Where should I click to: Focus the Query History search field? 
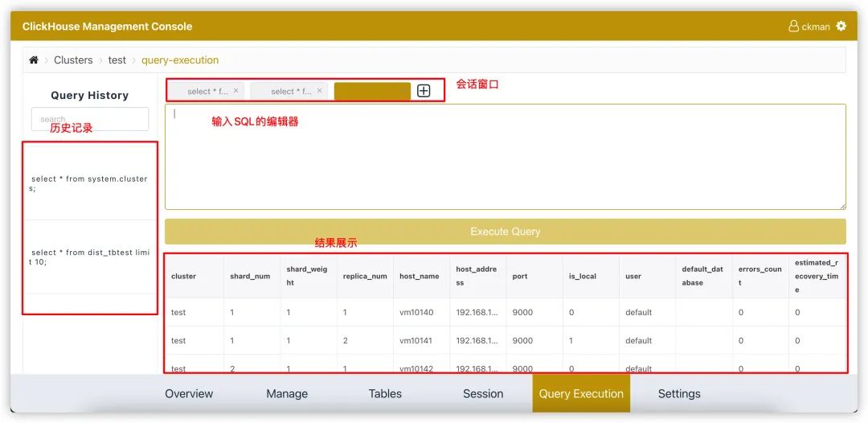point(90,119)
